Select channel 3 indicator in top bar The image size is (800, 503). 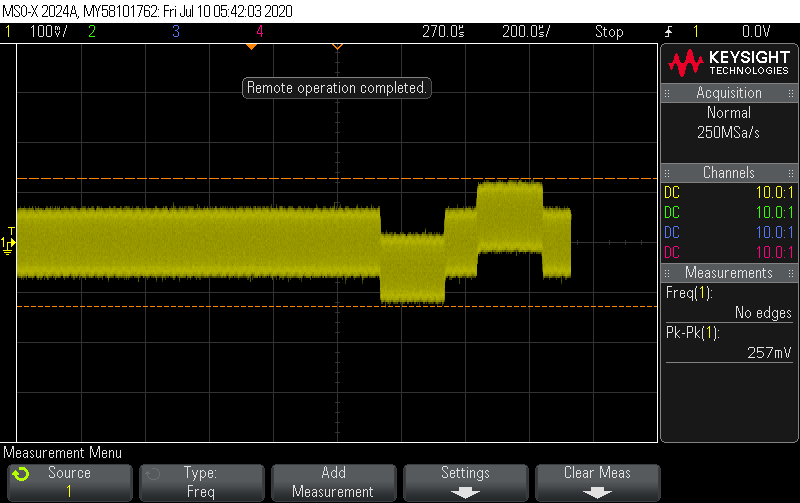point(176,32)
